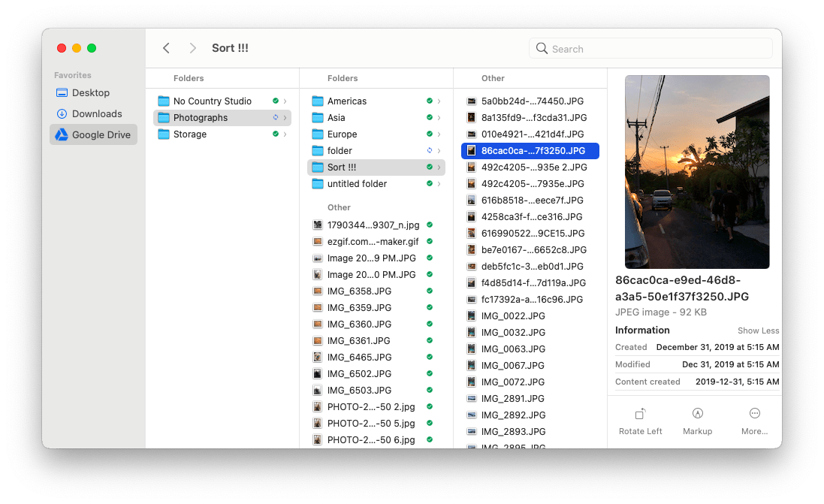Open the More actions menu
The height and width of the screenshot is (504, 824).
pos(754,421)
